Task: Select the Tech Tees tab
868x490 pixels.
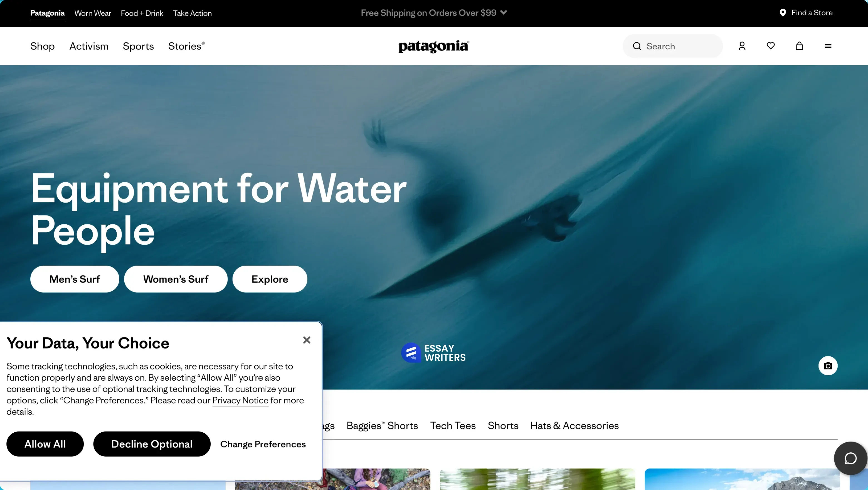Action: [x=453, y=426]
